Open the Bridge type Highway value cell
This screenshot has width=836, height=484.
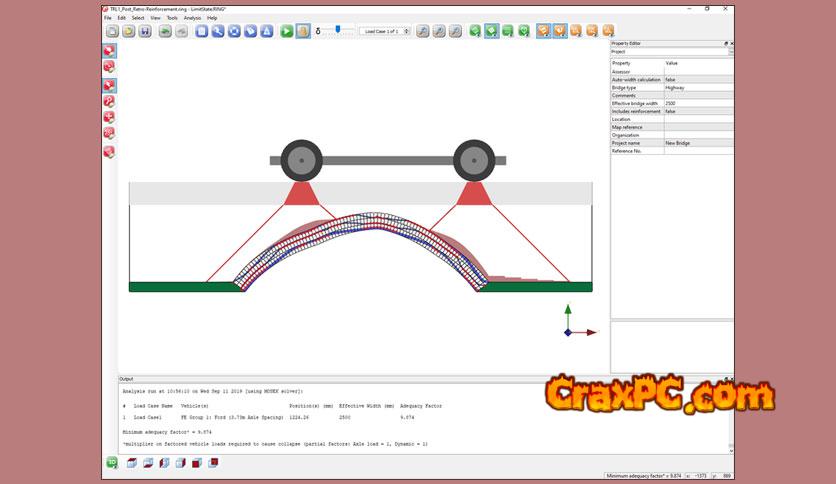coord(697,87)
